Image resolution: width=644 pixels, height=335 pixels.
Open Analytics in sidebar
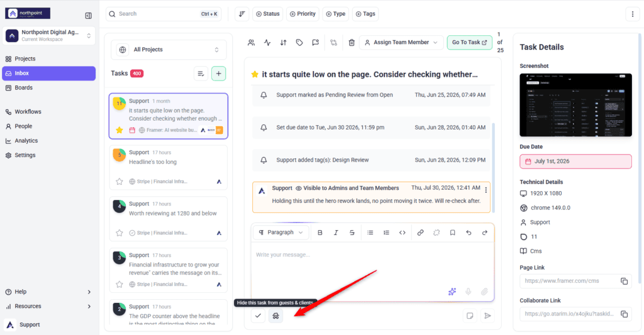[x=48, y=140]
